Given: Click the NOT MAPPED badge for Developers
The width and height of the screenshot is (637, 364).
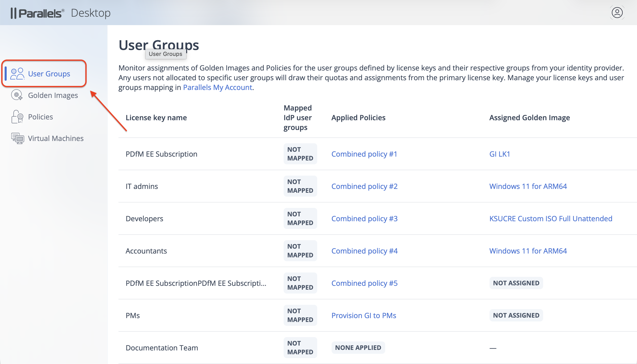Looking at the screenshot, I should point(300,218).
